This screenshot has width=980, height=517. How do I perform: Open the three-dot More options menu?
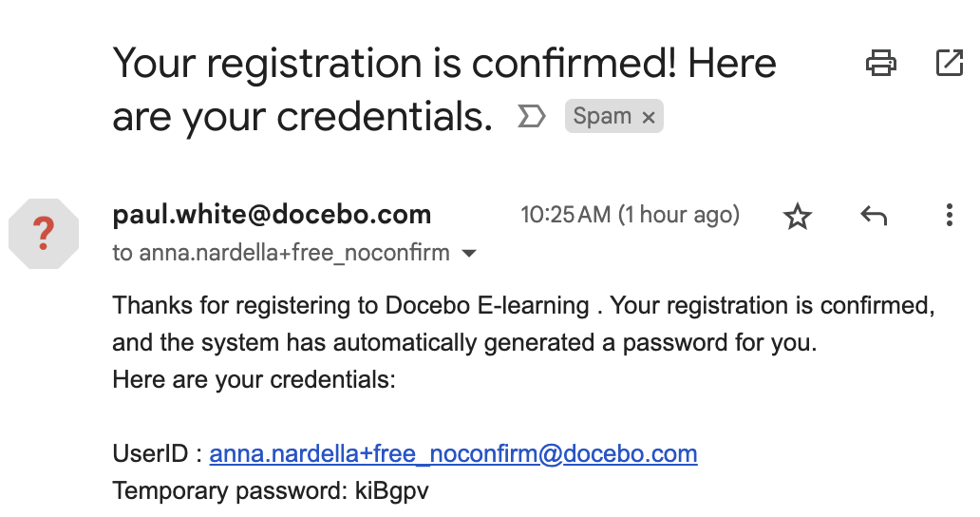click(949, 215)
